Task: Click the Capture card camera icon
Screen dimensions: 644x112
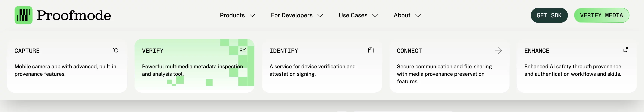Action: [x=115, y=50]
